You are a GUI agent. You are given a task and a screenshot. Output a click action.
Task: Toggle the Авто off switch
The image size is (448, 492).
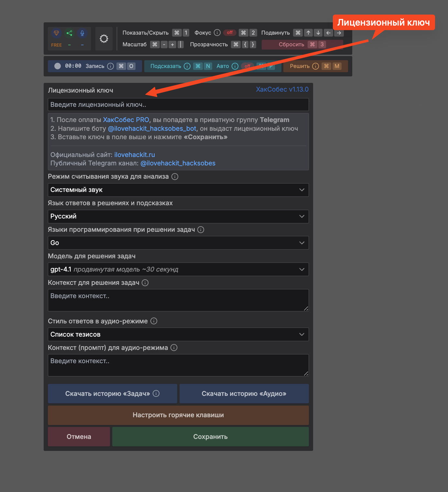(247, 66)
